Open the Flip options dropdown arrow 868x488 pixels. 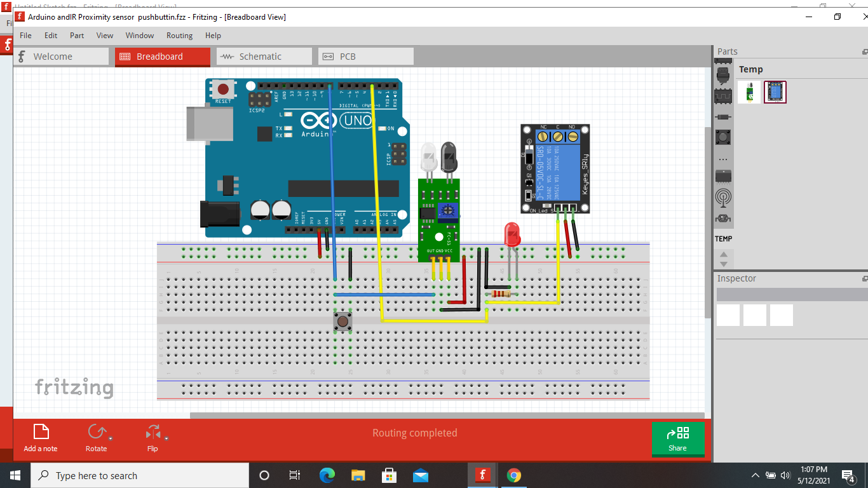click(x=166, y=438)
